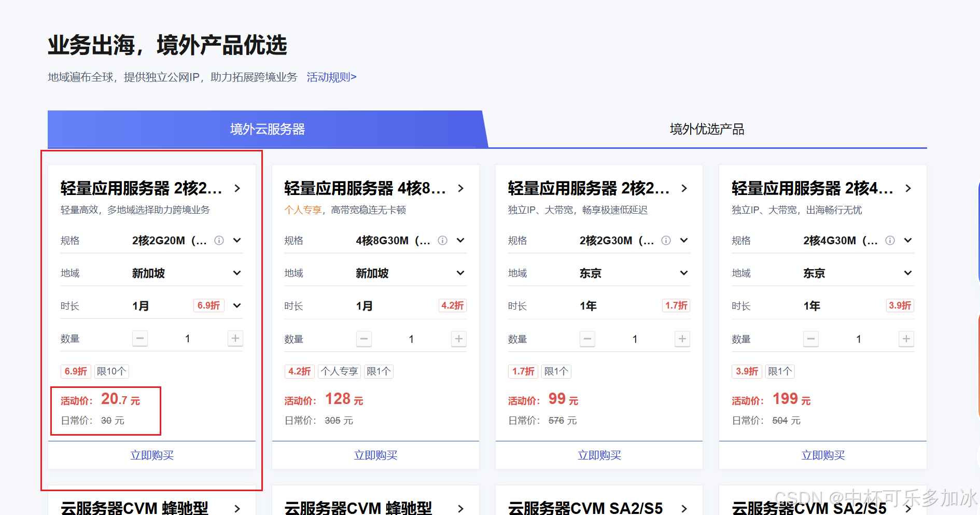980x515 pixels.
Task: Open details arrow on first 轻量应用服务器 2核2 card
Action: pyautogui.click(x=237, y=189)
